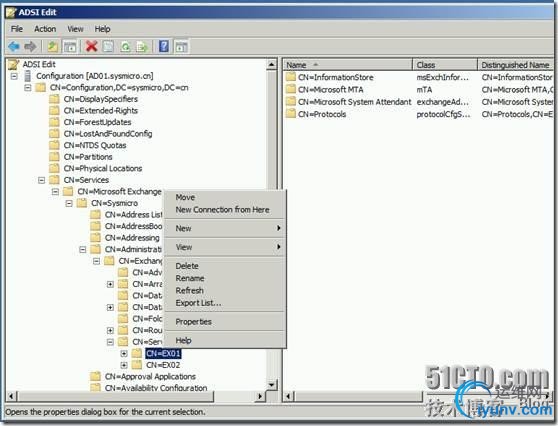Select CN=LostAndFoundConfig in the tree
Image resolution: width=558 pixels, height=426 pixels.
(108, 134)
